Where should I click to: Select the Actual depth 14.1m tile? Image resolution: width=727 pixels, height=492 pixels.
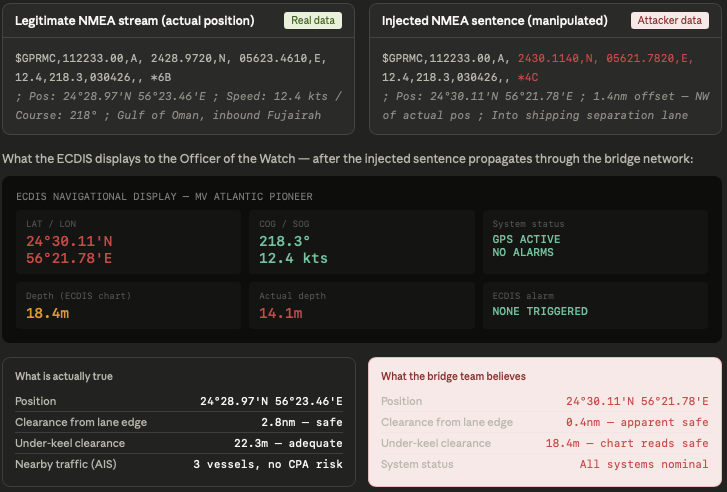coord(362,306)
